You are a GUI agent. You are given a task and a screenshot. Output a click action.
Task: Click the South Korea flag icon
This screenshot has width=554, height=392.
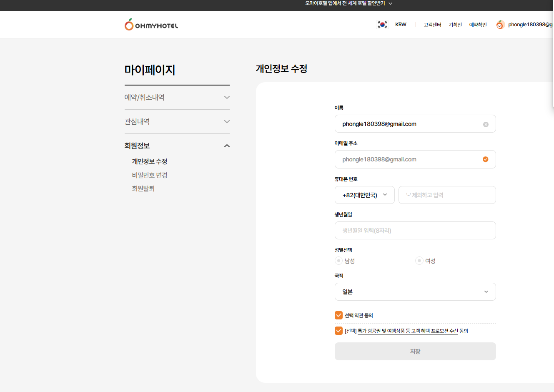click(382, 25)
